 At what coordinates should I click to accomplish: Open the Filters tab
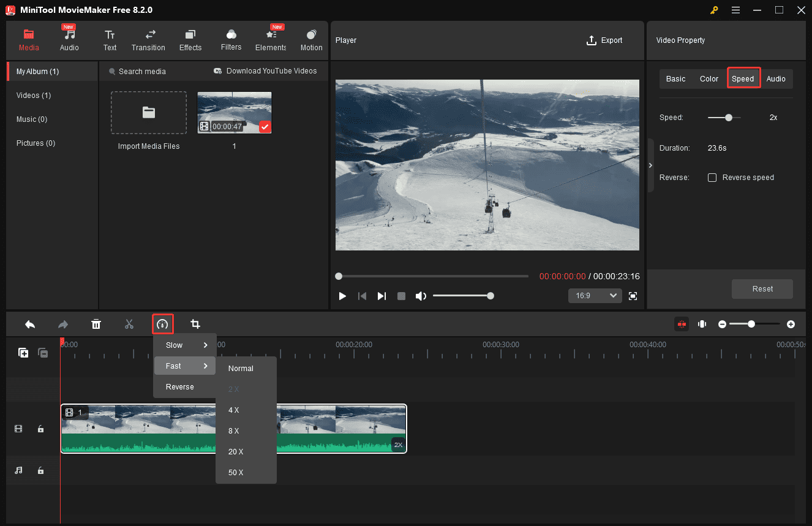[231, 40]
